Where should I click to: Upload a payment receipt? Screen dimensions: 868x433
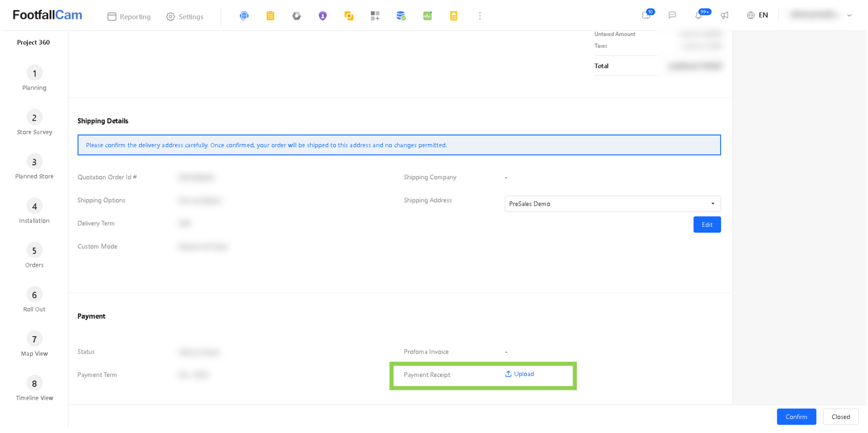pos(520,374)
